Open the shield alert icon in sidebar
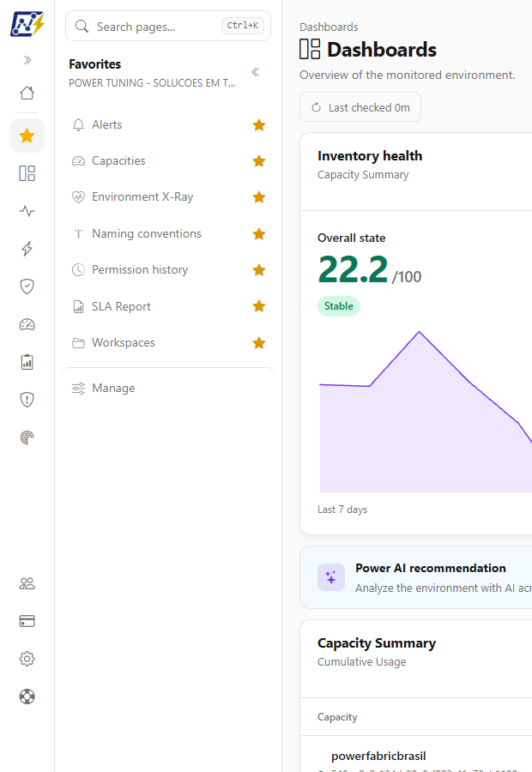This screenshot has width=532, height=772. coord(27,399)
